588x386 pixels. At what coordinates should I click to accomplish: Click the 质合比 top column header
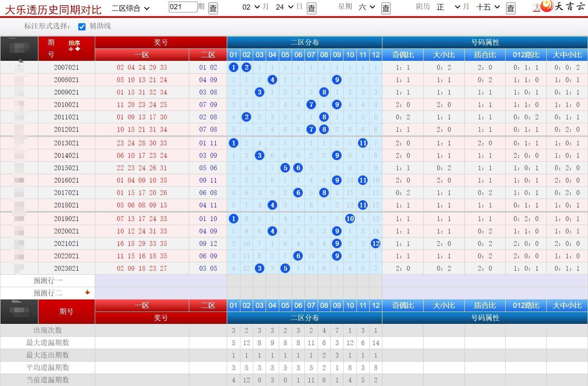(x=485, y=55)
